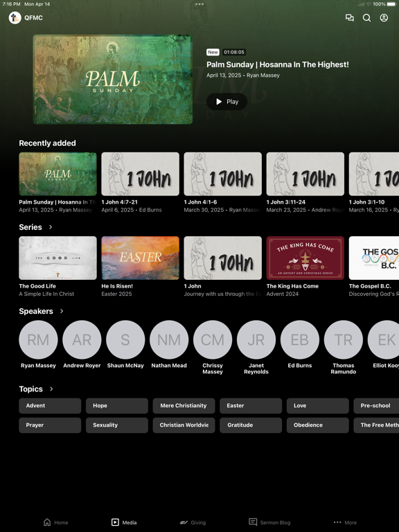Open the chat messages icon
Image resolution: width=399 pixels, height=532 pixels.
pos(349,17)
